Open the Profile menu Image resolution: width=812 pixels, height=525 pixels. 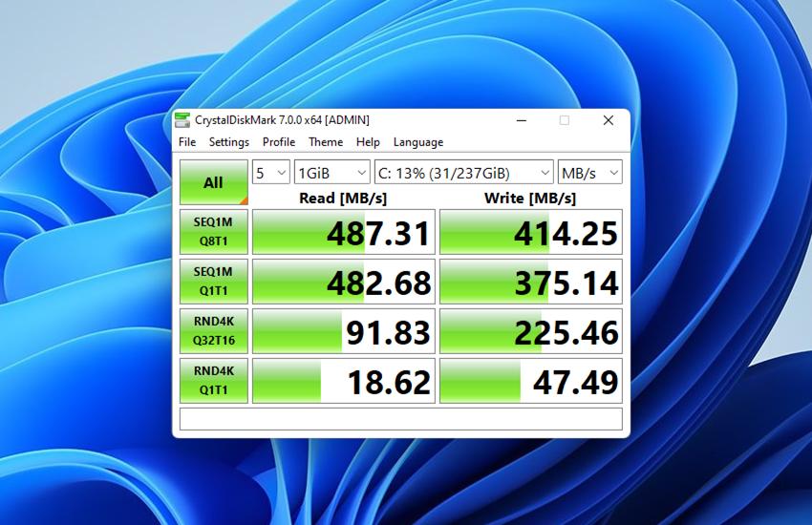pos(279,141)
